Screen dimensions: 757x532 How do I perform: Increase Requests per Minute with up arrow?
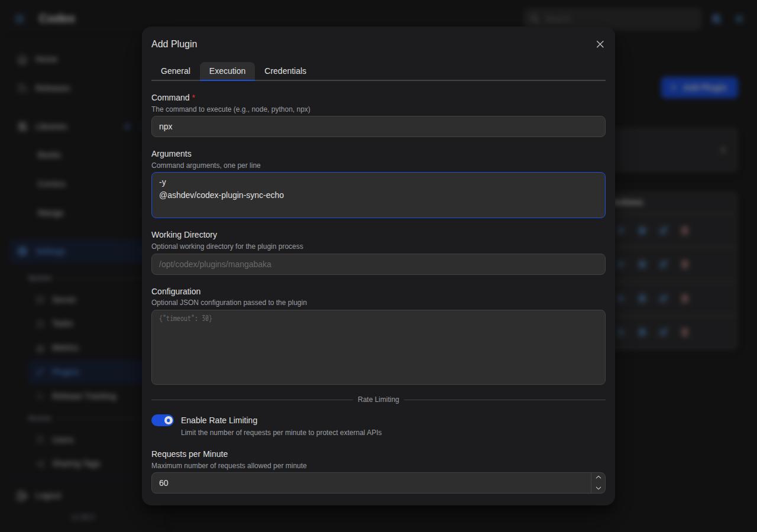[599, 478]
